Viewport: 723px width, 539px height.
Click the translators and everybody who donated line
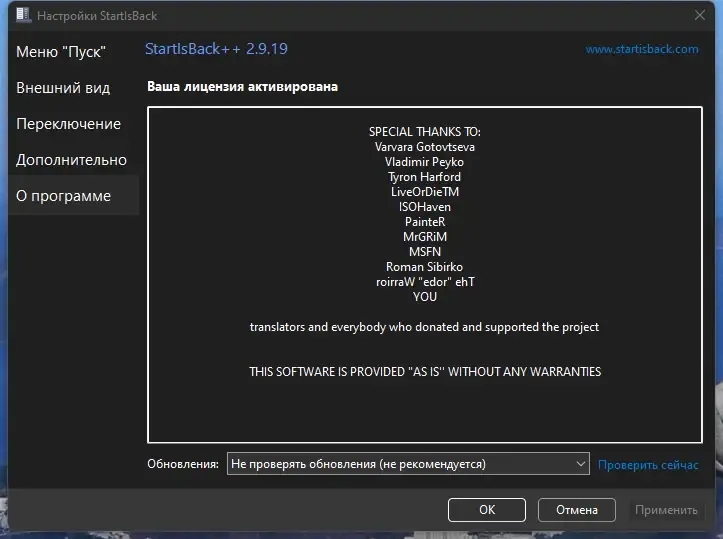pos(425,327)
